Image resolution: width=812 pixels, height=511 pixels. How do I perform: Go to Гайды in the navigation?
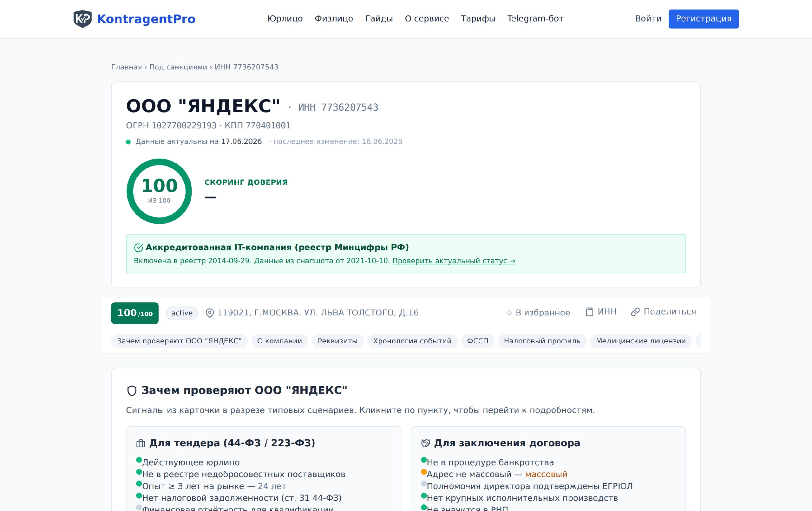tap(379, 18)
